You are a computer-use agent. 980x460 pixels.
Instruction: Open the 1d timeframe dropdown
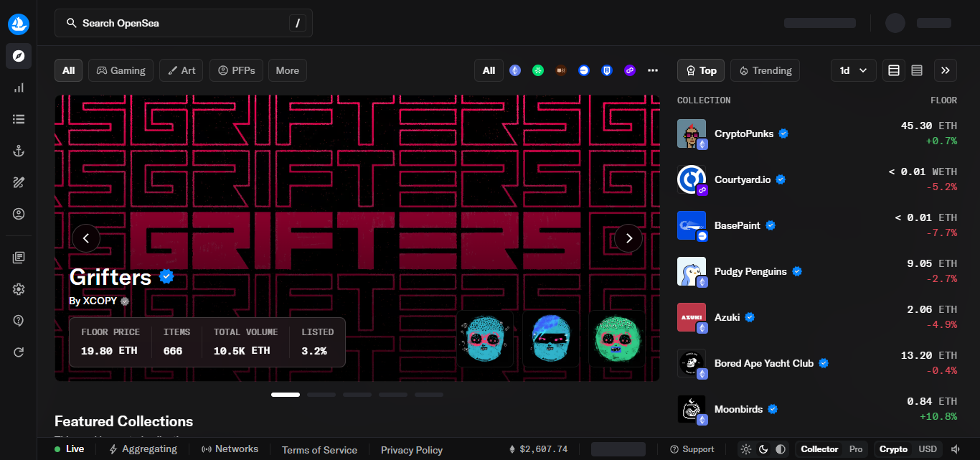(854, 70)
